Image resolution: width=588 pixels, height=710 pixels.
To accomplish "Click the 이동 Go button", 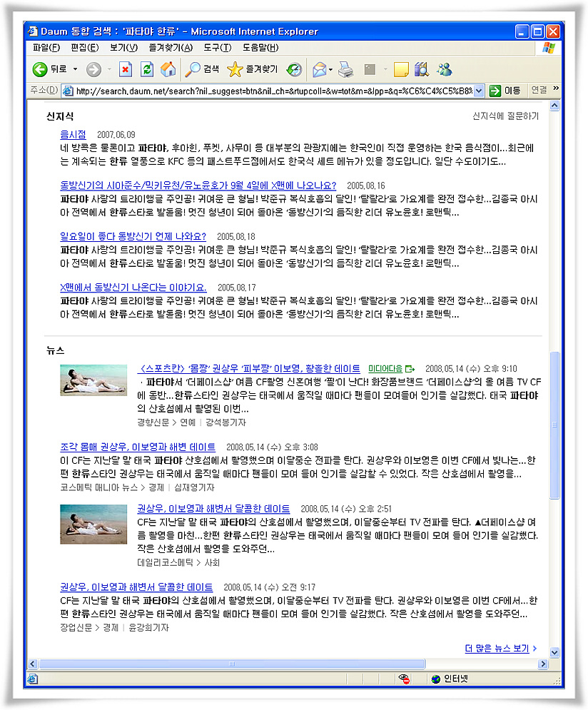I will [505, 91].
